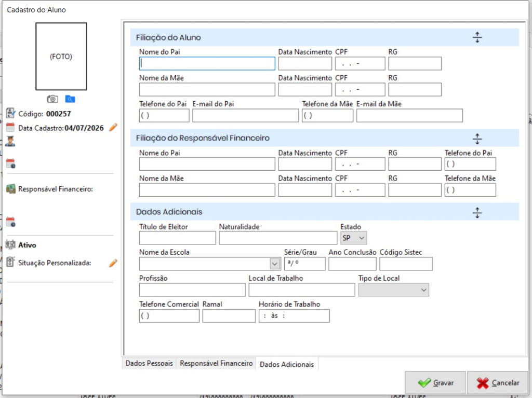Click the Ramal field
Image resolution: width=532 pixels, height=398 pixels.
coord(229,315)
